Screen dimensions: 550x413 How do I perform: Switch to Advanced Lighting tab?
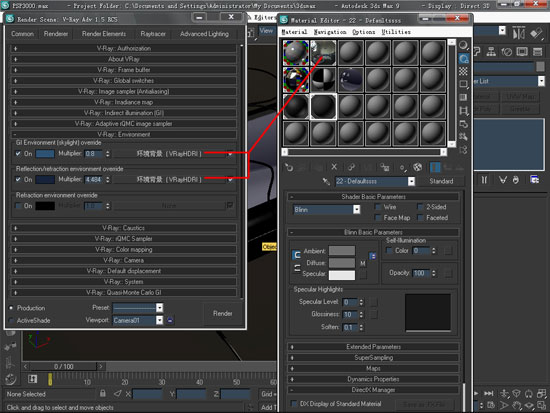pos(204,34)
